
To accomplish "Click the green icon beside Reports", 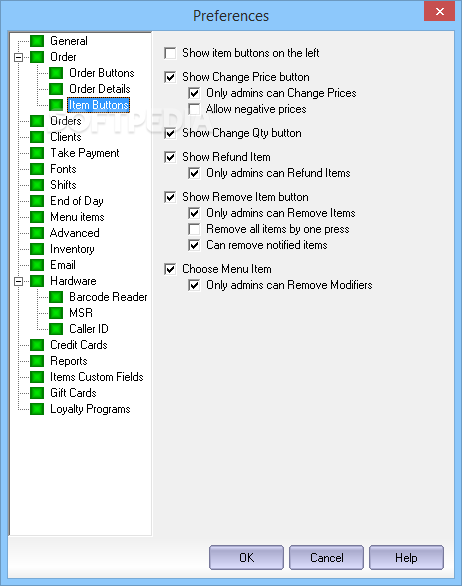I will pos(37,361).
